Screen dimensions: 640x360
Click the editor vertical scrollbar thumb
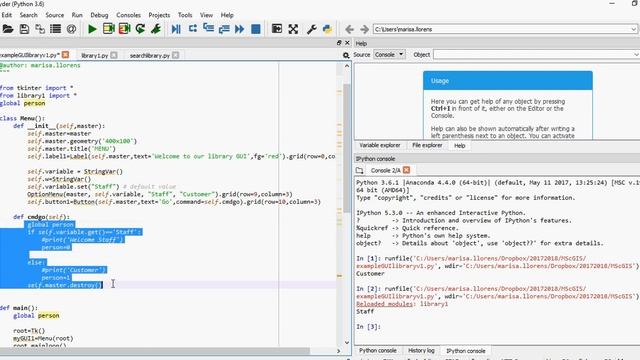pos(347,148)
